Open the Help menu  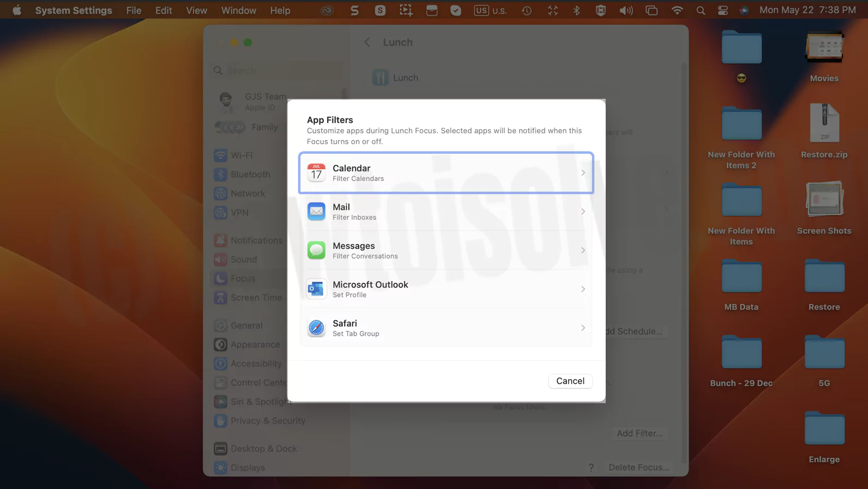[x=280, y=10]
